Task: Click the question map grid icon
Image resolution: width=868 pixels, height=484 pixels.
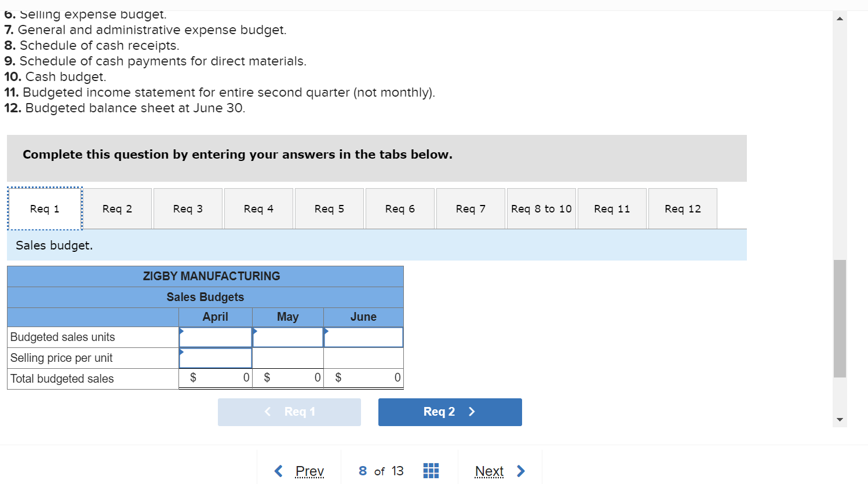Action: (x=431, y=471)
